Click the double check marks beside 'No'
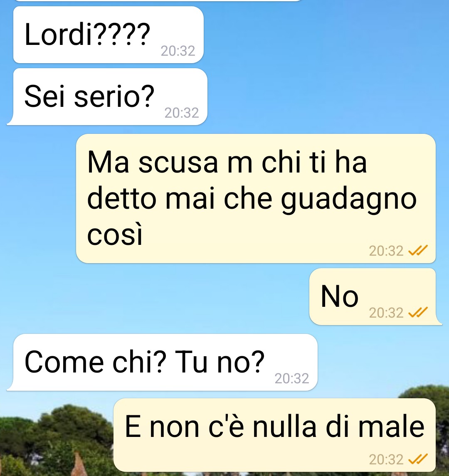449x476 pixels. (x=418, y=312)
